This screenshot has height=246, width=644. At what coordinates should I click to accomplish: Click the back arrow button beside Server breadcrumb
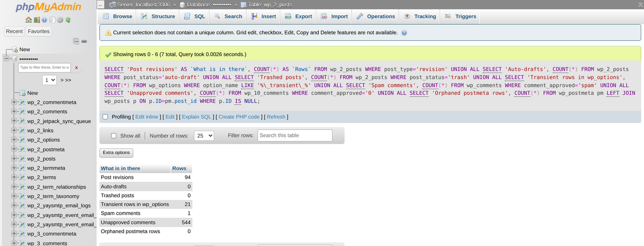(x=101, y=5)
